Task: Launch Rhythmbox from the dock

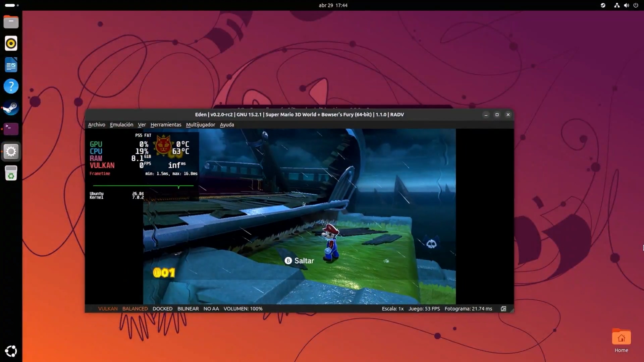Action: point(11,44)
